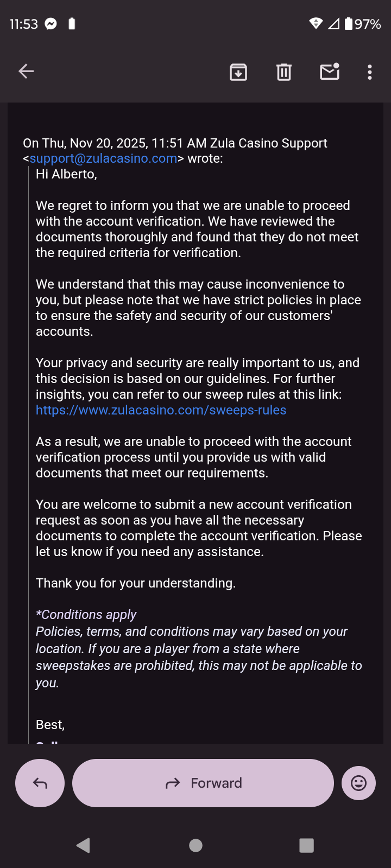Tap the Wi-Fi status icon
The height and width of the screenshot is (868, 391).
[316, 23]
